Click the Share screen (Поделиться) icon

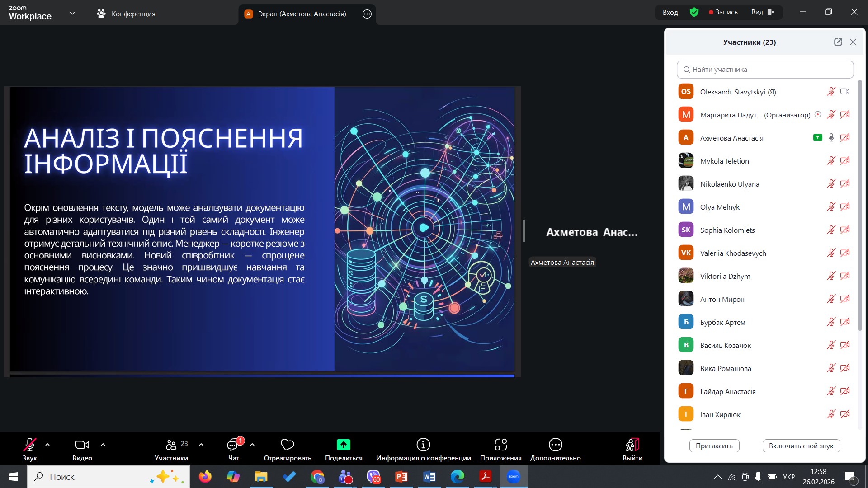344,445
